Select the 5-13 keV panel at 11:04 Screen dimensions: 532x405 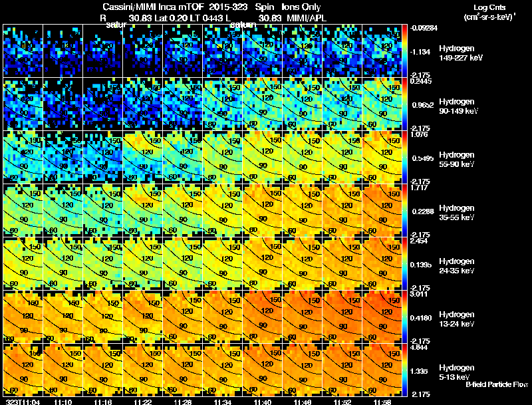[23, 370]
